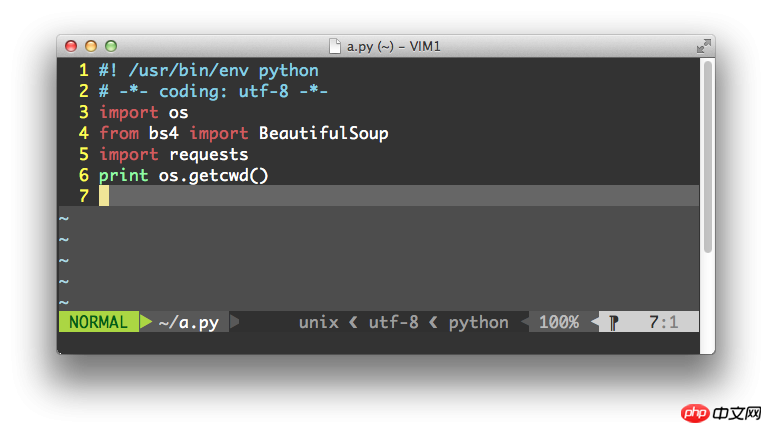Enter full screen using the title bar arrows icon

(x=704, y=46)
